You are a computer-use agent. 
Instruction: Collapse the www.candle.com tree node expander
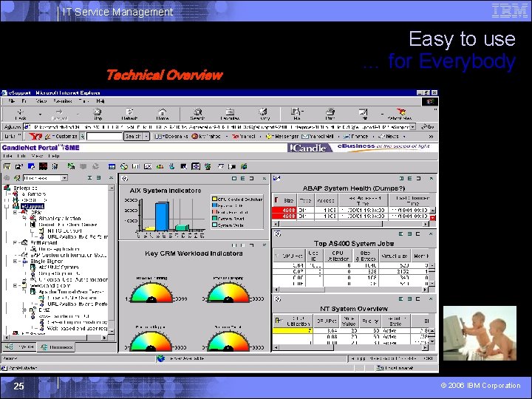coord(15,286)
